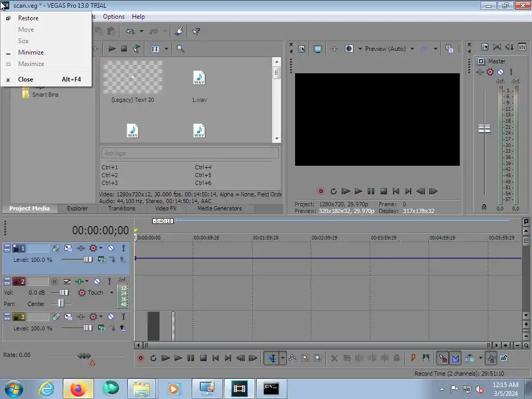Screen dimensions: 532x399
Task: Choose Restore in the system menu
Action: [28, 18]
